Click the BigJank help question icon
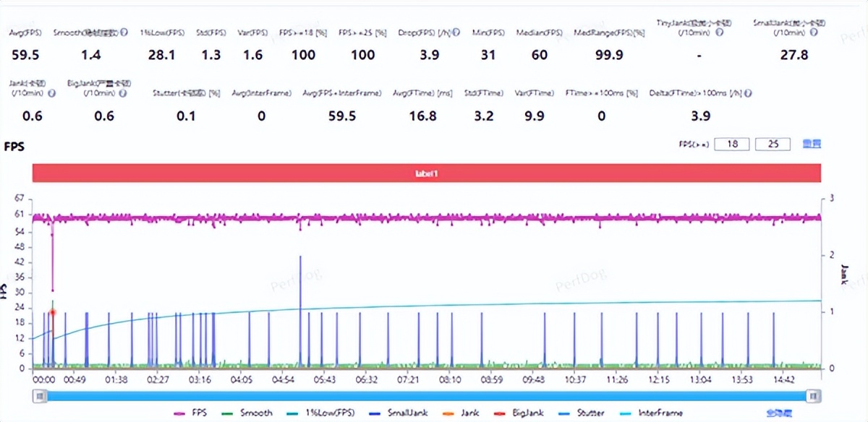868x422 pixels. click(x=124, y=93)
